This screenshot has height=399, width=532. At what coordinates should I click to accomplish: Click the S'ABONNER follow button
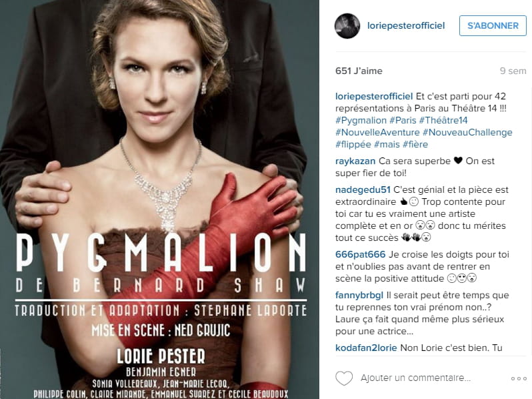[x=493, y=26]
